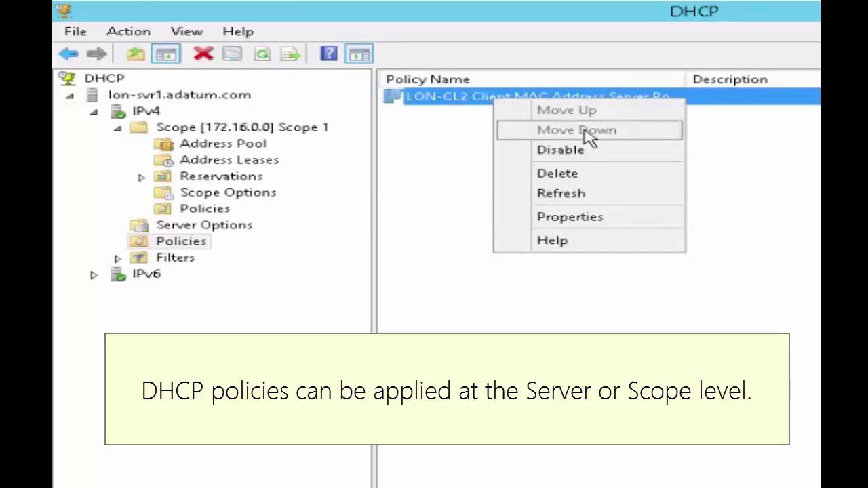Click the DHCP app icon in the title bar

(x=63, y=10)
